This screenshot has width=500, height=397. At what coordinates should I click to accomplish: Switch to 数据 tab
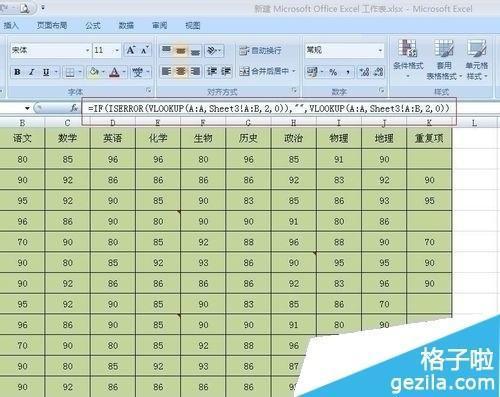coord(126,25)
